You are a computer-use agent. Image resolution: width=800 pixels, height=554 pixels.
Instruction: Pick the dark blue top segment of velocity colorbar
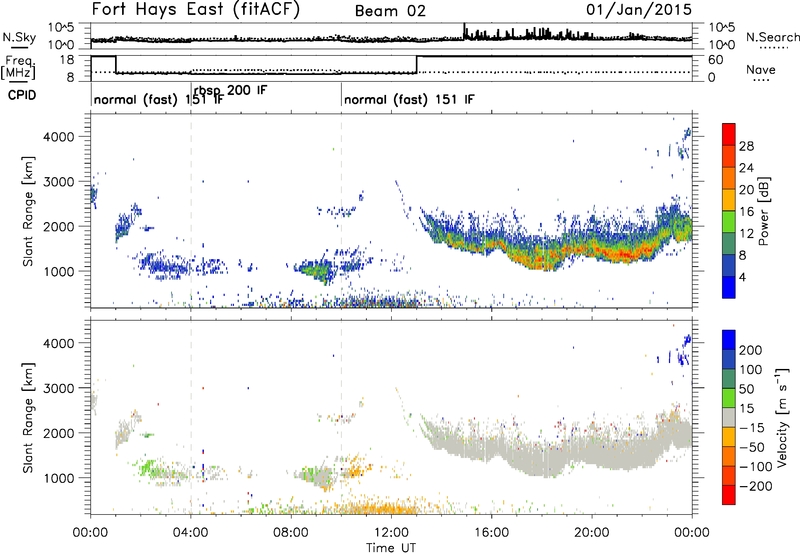pos(729,340)
